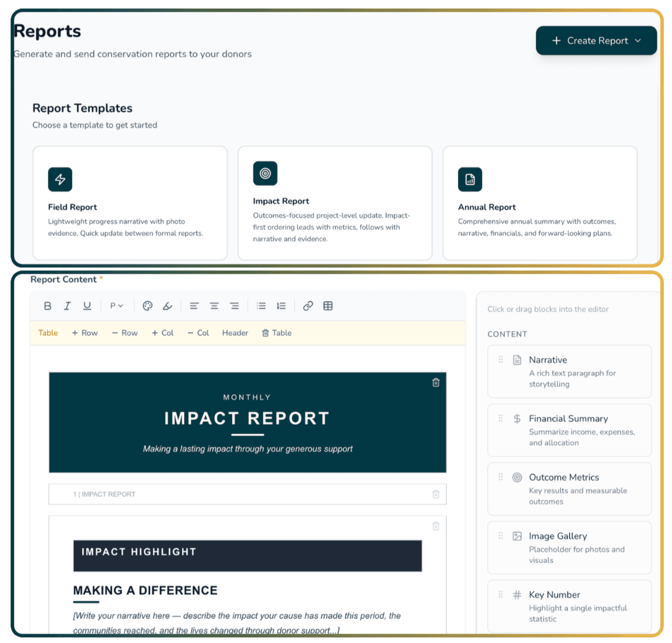This screenshot has height=643, width=672.
Task: Click the Field Report lightning icon
Action: tap(60, 179)
